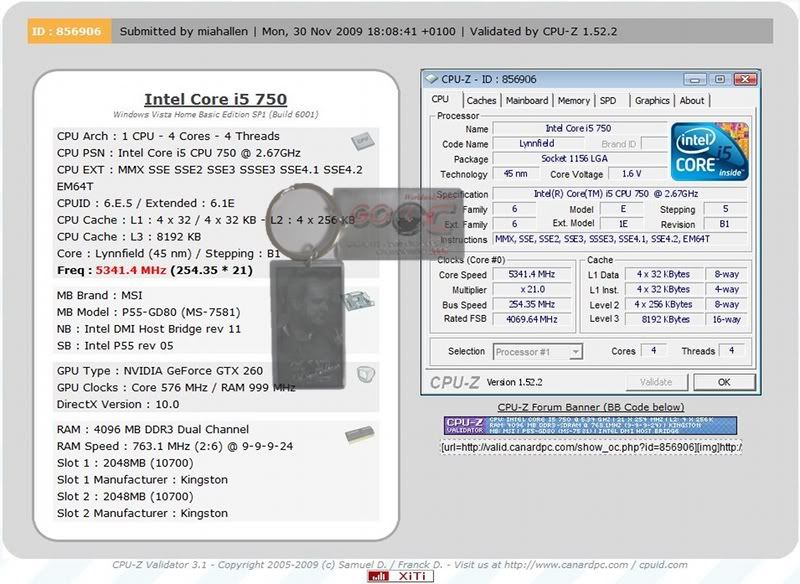Close the CPU-Z window
The height and width of the screenshot is (584, 800).
[745, 79]
